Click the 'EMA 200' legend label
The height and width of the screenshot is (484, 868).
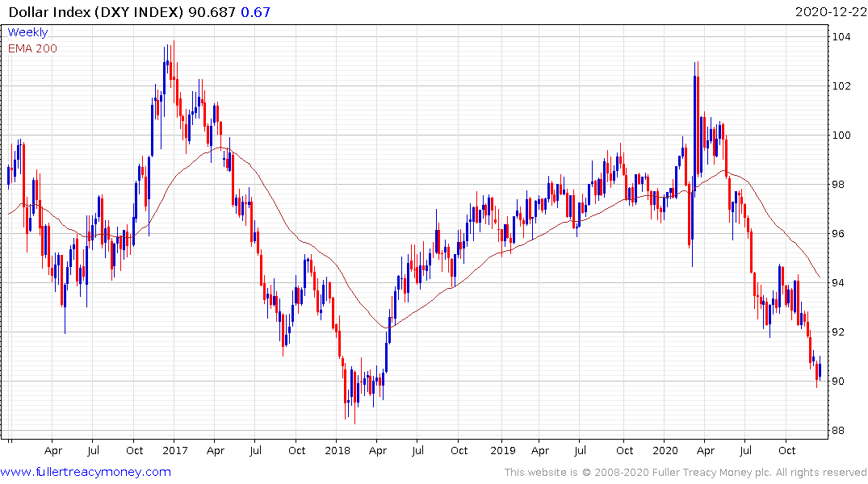(x=32, y=48)
